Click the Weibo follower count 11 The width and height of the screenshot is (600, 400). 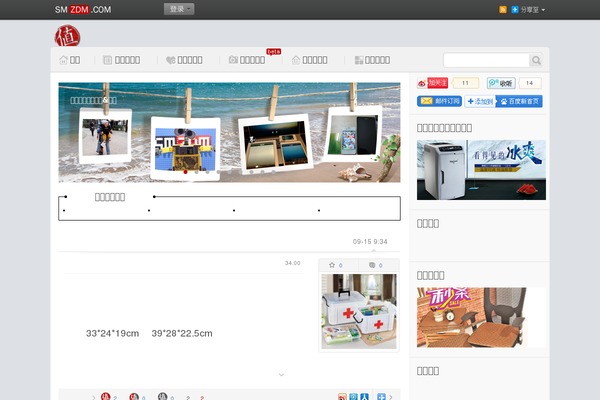[465, 83]
